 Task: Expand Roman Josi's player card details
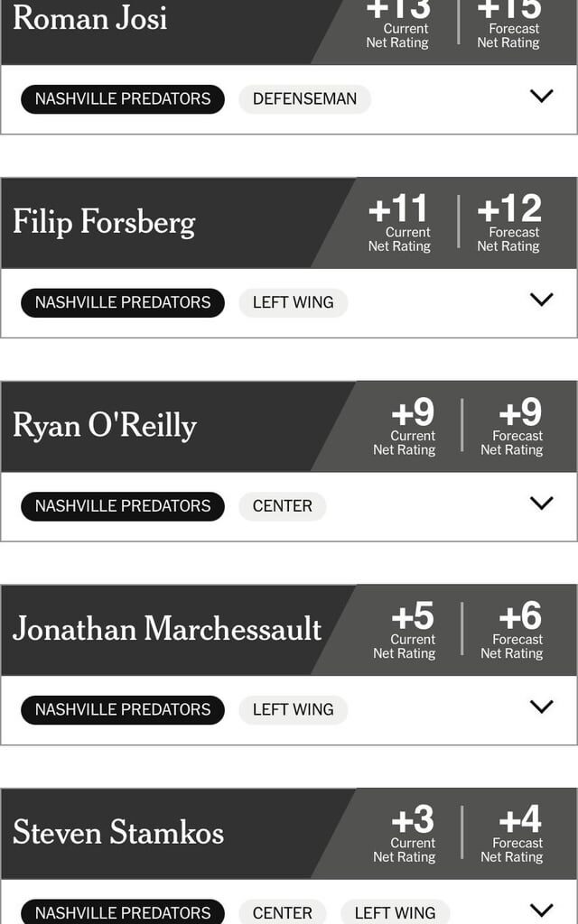click(x=540, y=95)
